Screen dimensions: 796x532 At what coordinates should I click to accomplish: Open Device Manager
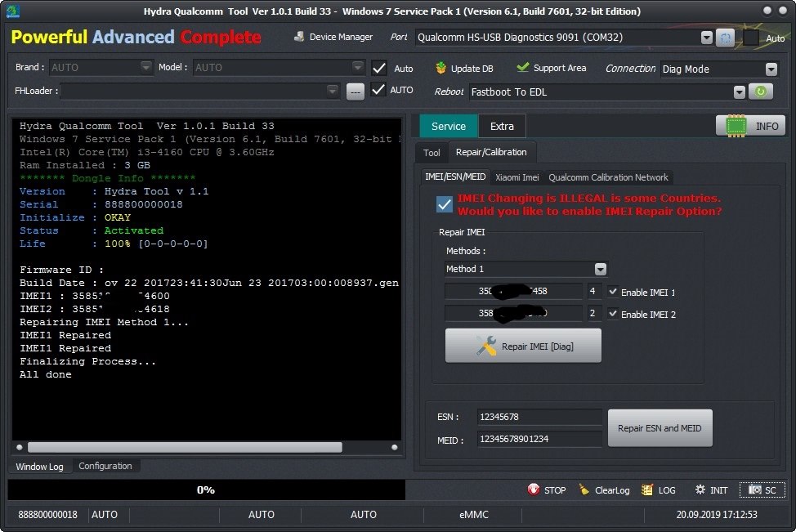(333, 37)
